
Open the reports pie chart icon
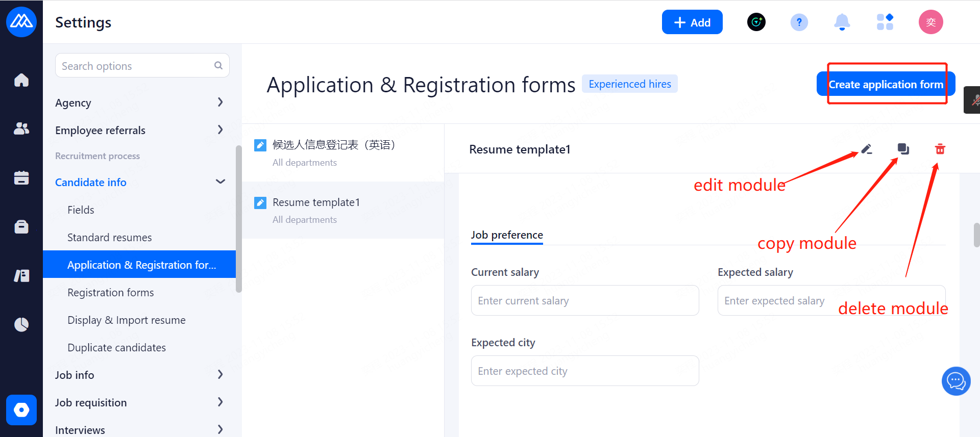point(21,324)
